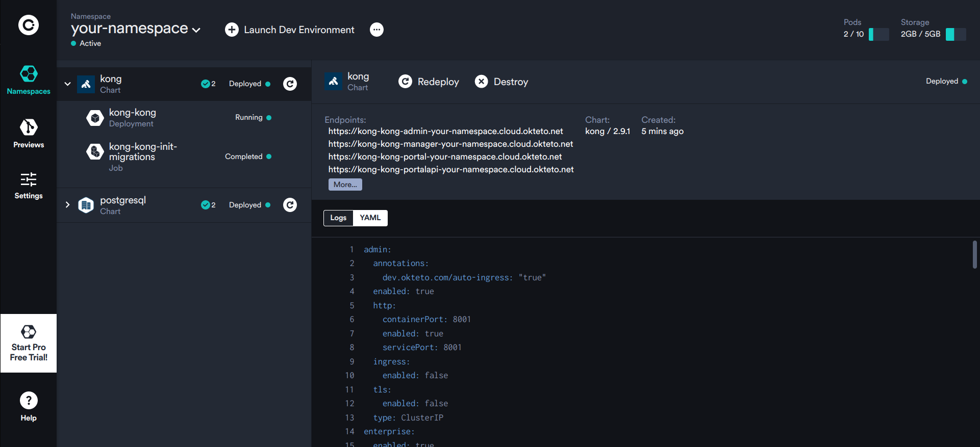Click the kong chart icon in detail header
This screenshot has width=980, height=447.
pos(333,82)
